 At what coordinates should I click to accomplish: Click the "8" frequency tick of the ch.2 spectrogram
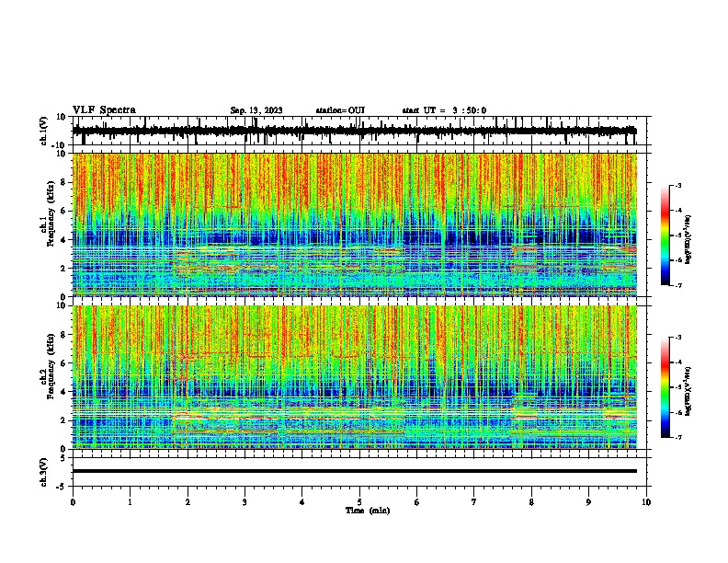63,335
